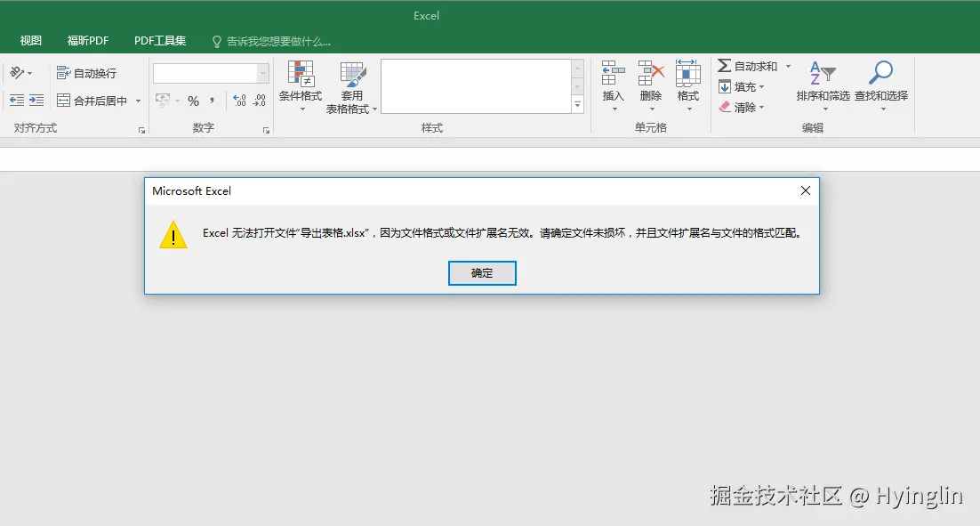Click Clear (清除) button
This screenshot has width=980, height=526.
742,107
